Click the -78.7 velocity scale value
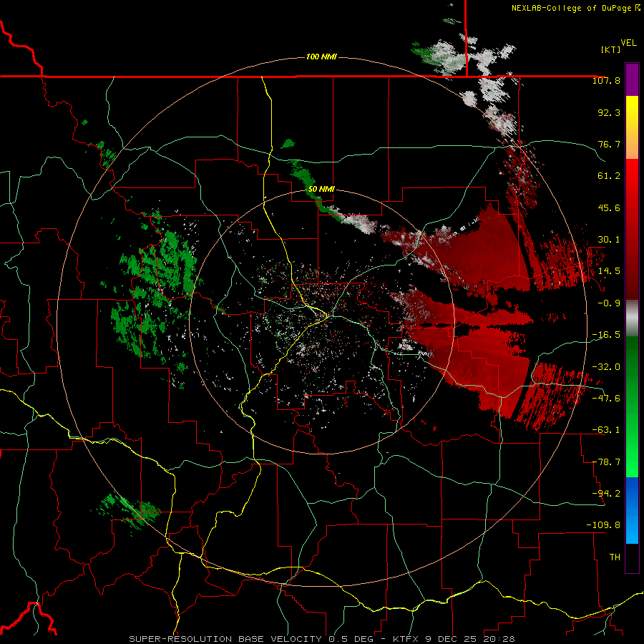This screenshot has height=644, width=644. click(x=606, y=462)
